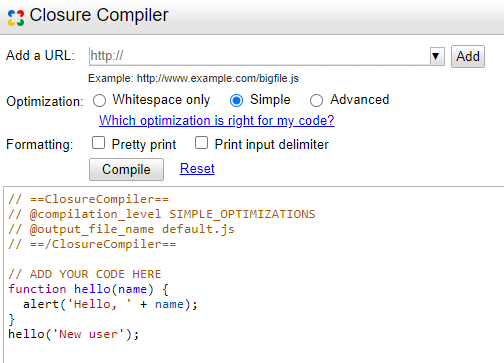This screenshot has width=504, height=363.
Task: Click the Closure Compiler title text
Action: point(99,15)
